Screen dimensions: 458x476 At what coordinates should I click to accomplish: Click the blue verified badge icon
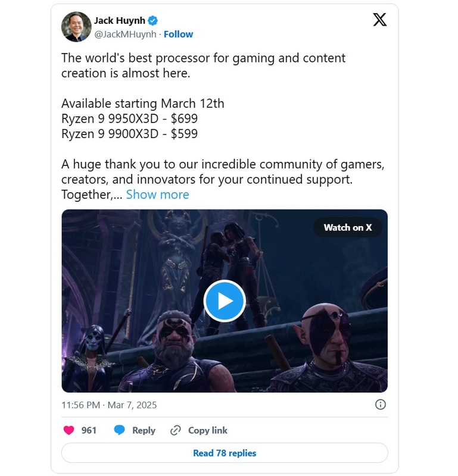153,21
